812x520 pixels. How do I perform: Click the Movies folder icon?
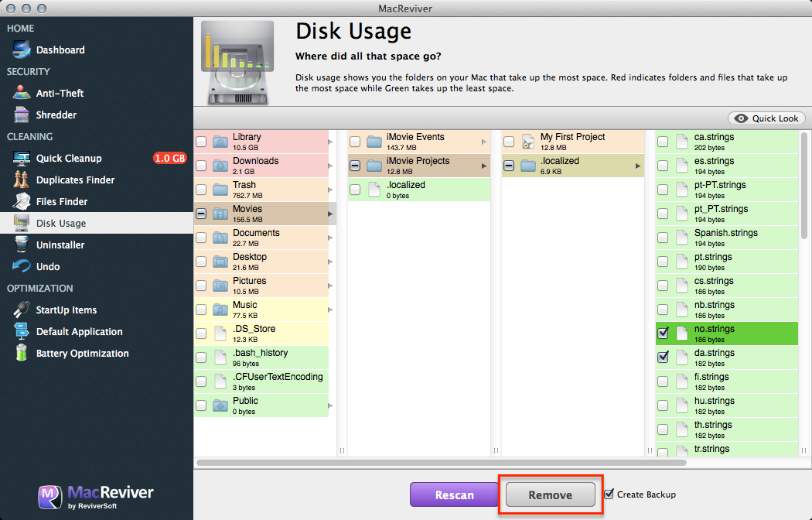220,214
